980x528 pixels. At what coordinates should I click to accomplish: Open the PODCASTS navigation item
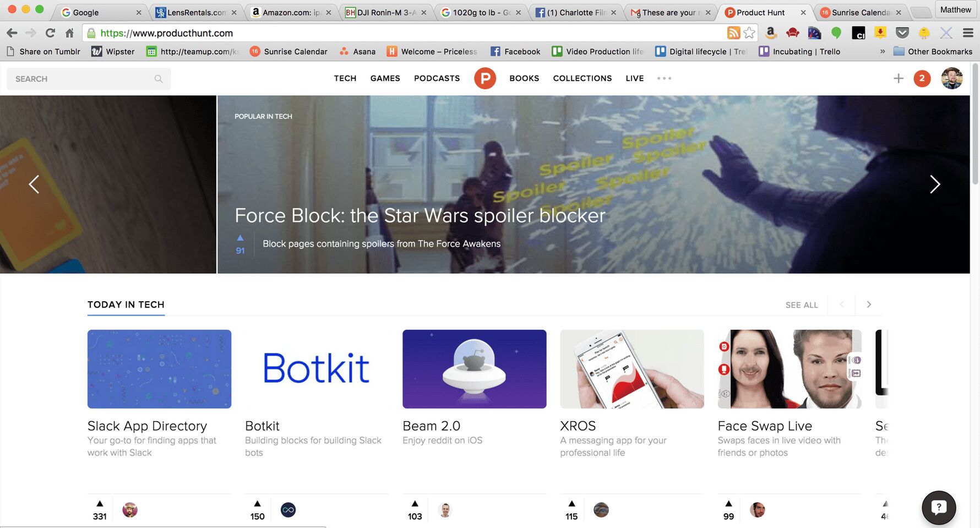click(437, 78)
